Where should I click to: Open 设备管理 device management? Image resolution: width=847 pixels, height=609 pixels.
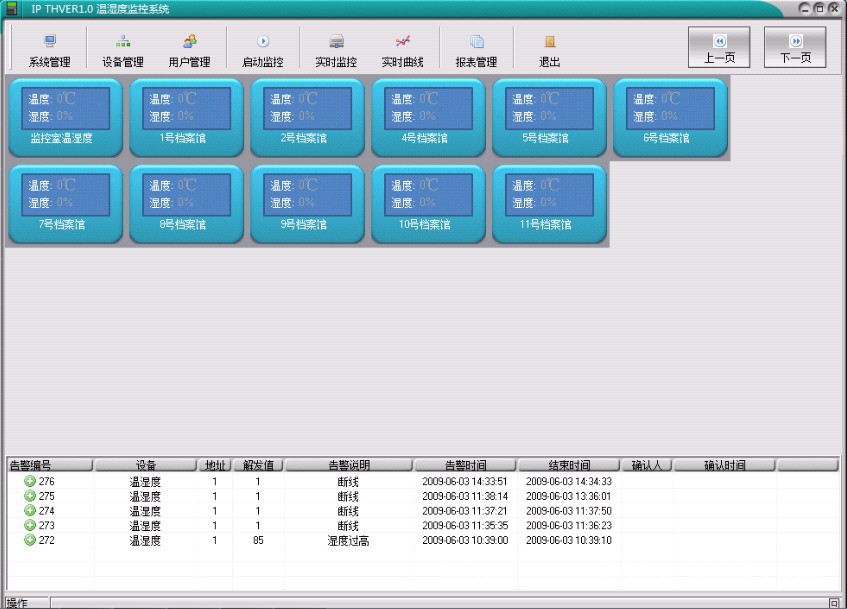click(x=123, y=48)
